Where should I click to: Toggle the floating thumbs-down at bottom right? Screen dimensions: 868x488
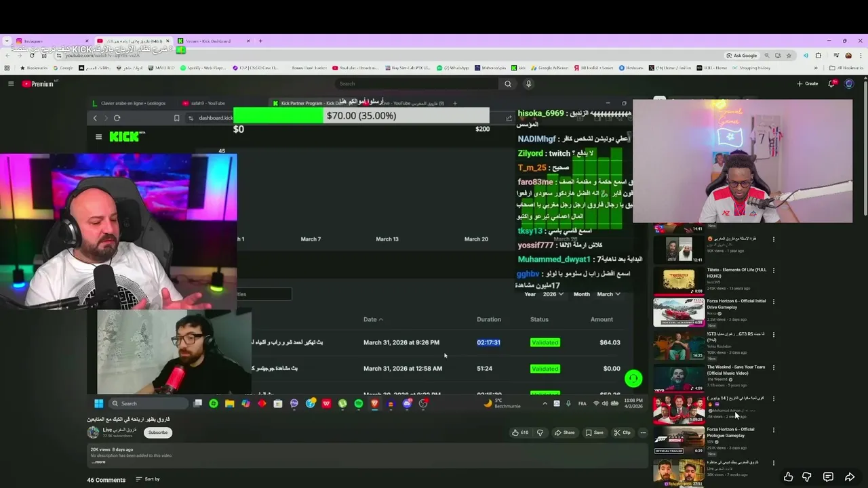coord(807,477)
